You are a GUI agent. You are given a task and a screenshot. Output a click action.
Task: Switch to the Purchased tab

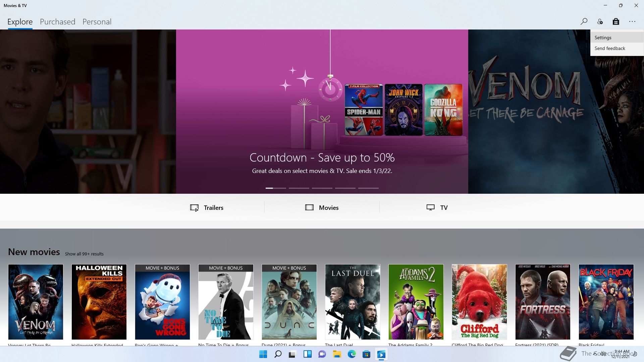[x=57, y=22]
